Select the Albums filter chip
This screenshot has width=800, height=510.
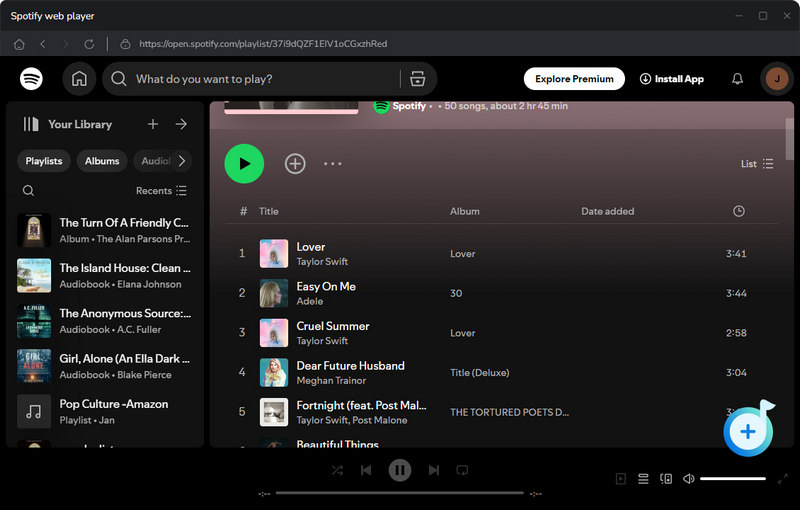(102, 161)
